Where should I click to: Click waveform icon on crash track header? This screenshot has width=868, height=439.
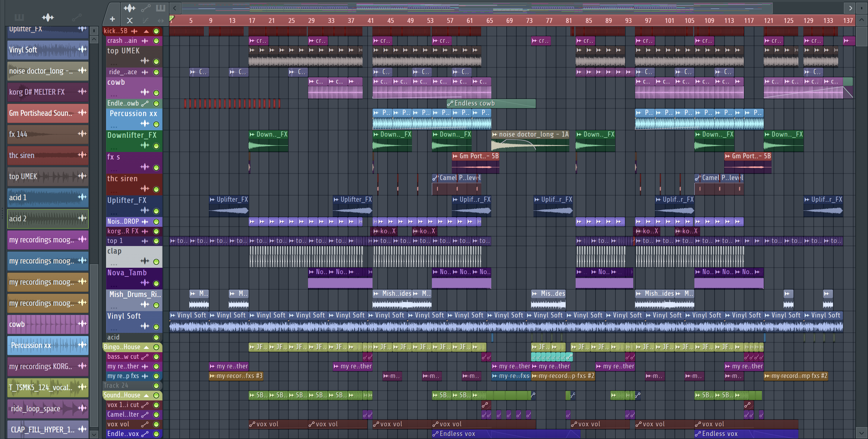pyautogui.click(x=145, y=41)
